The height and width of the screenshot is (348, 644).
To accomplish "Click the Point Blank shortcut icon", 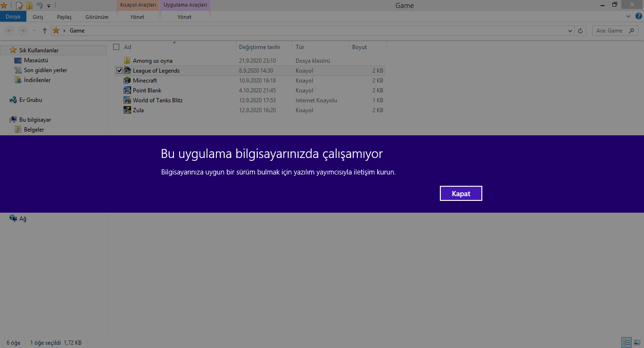I will 127,91.
